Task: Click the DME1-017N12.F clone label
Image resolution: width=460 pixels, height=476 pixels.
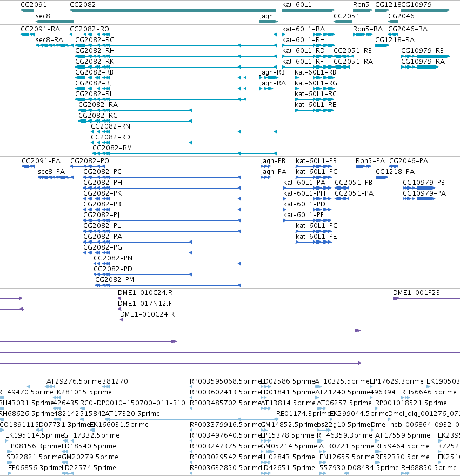Action: (x=145, y=304)
